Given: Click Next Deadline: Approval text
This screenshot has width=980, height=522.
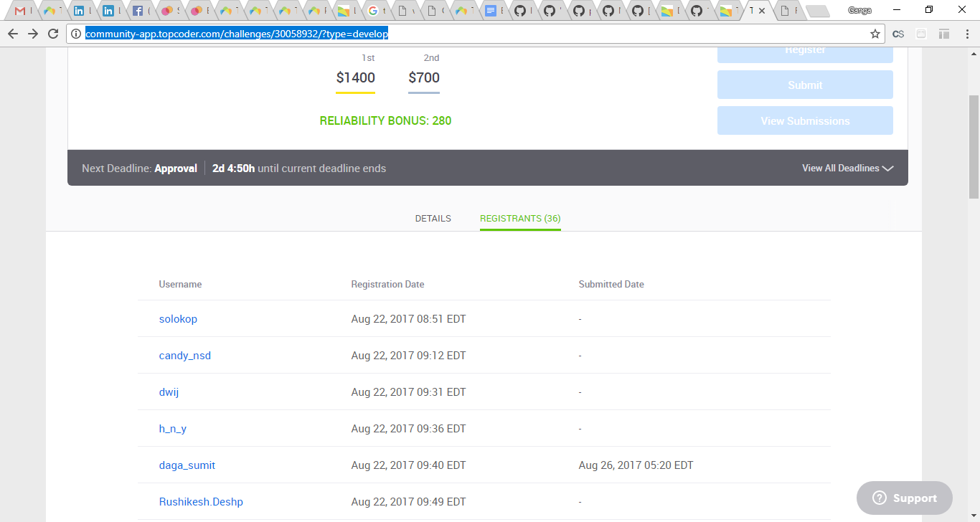Looking at the screenshot, I should (x=139, y=169).
